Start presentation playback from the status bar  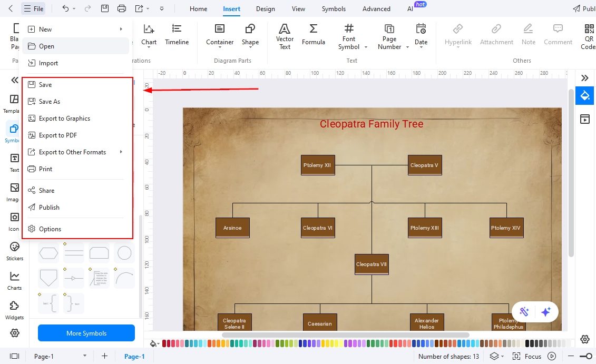(x=551, y=356)
